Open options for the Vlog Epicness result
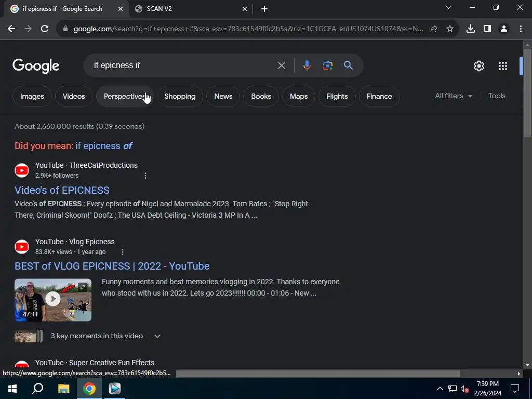Screen dimensions: 532x399 123,252
